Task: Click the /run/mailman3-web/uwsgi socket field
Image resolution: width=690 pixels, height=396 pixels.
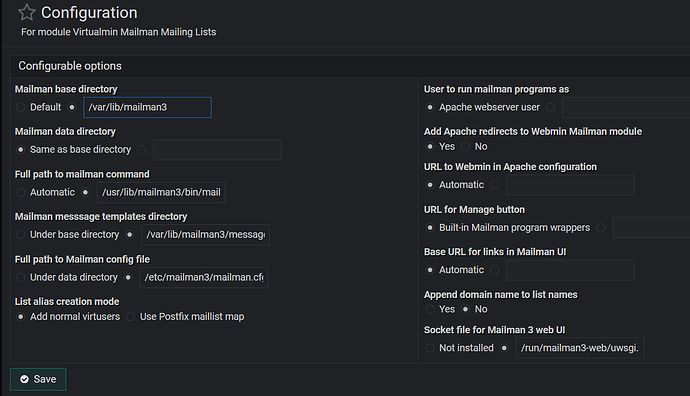Action: click(580, 348)
